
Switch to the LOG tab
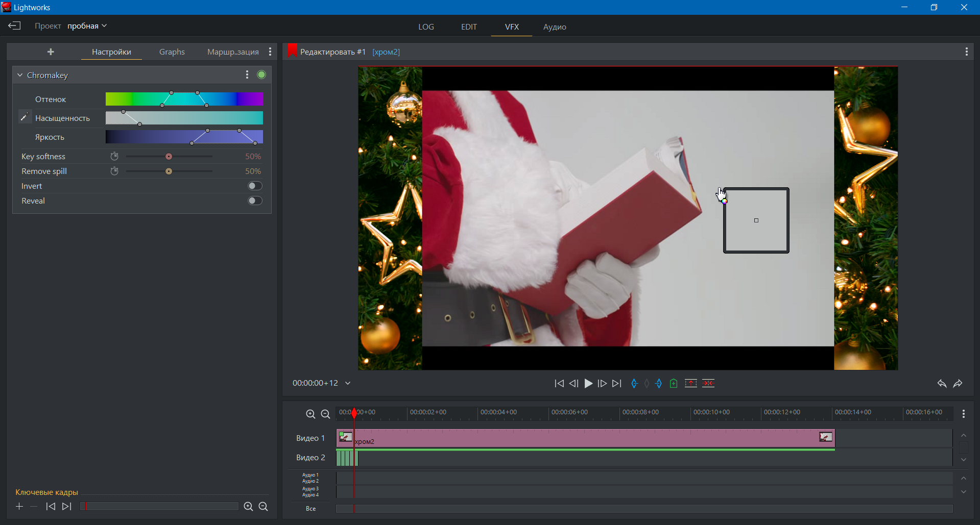click(426, 27)
